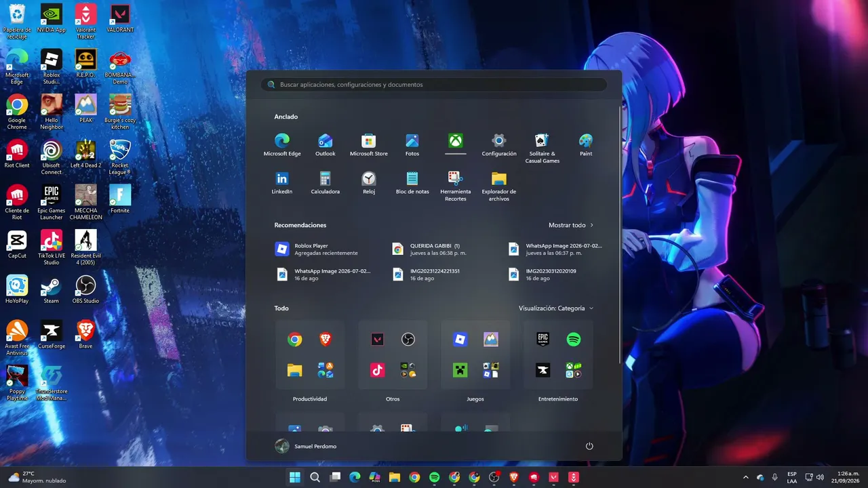Expand the Entretenimiento category's more-apps group

[x=574, y=370]
